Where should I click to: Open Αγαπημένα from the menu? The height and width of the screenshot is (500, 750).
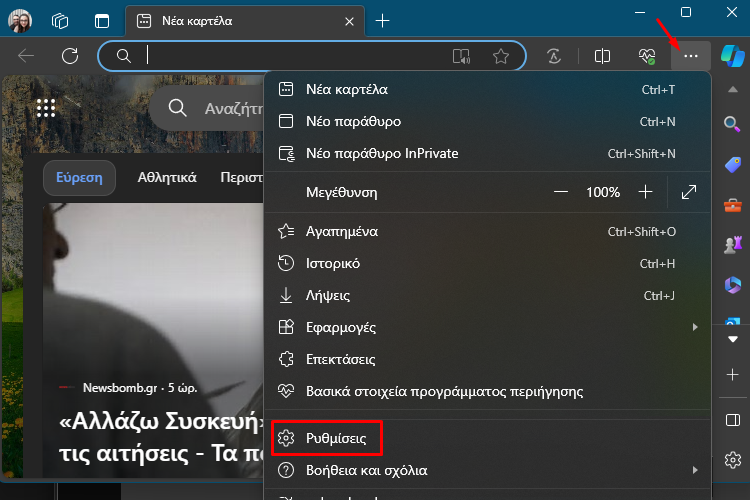(487, 232)
